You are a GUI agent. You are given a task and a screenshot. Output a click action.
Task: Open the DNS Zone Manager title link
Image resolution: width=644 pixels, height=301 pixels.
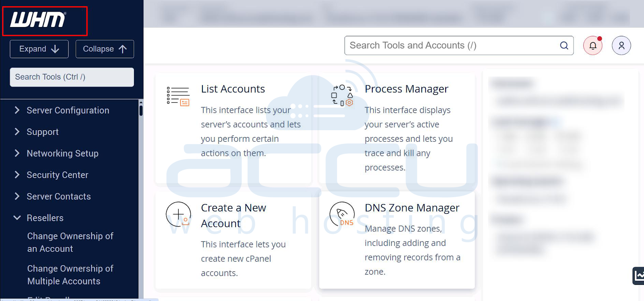click(x=412, y=208)
